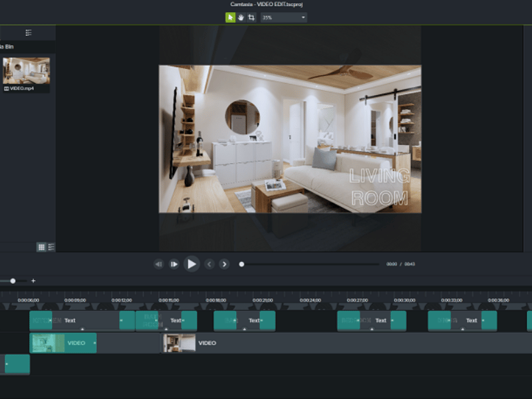The image size is (532, 399).
Task: Click the 0:00:12;00 mark on the timeline ruler
Action: point(122,301)
